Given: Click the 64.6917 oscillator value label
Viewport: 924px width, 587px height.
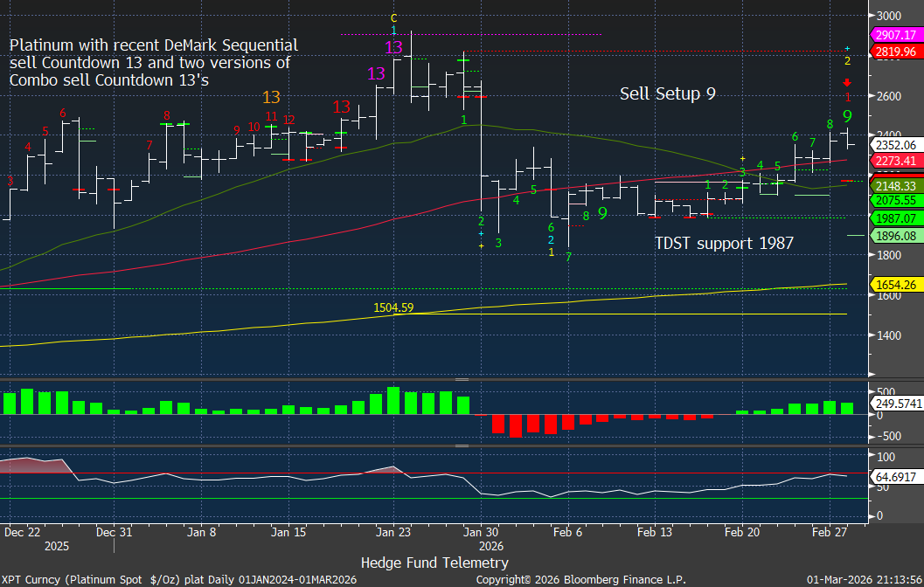Looking at the screenshot, I should 896,476.
